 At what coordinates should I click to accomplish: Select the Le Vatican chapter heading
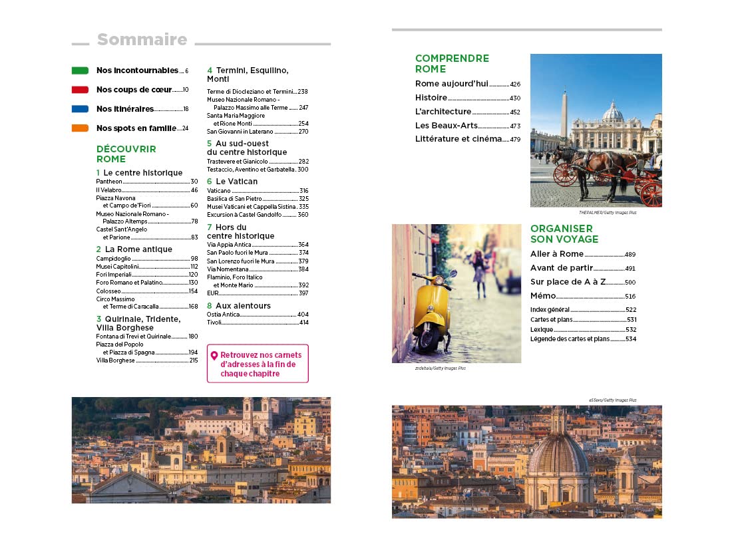pyautogui.click(x=232, y=182)
